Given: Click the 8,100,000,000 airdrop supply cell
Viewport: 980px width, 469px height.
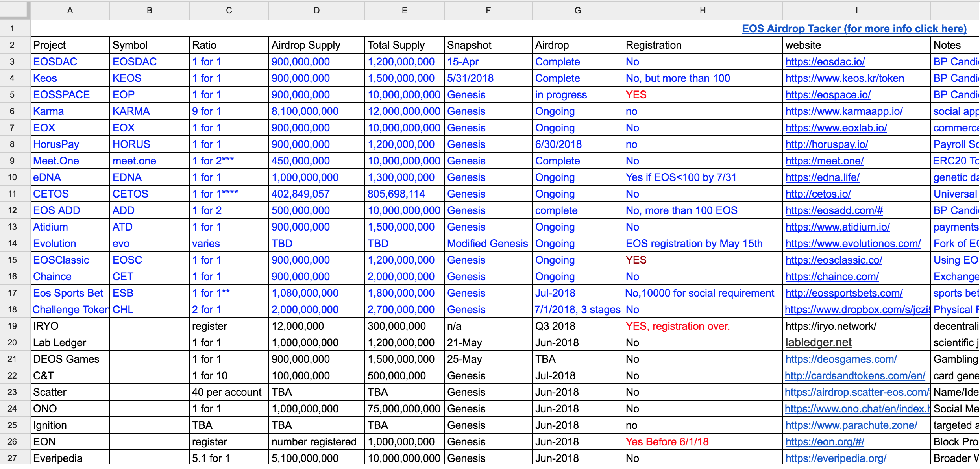Looking at the screenshot, I should [317, 111].
